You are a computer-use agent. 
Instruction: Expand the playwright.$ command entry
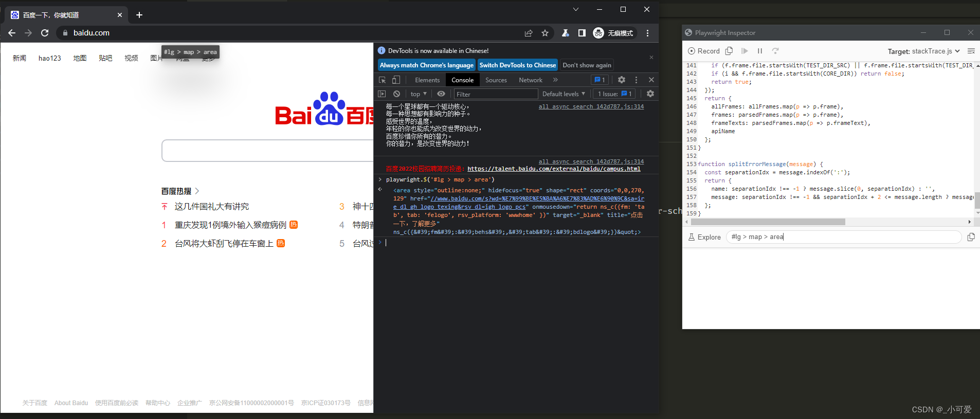(380, 179)
